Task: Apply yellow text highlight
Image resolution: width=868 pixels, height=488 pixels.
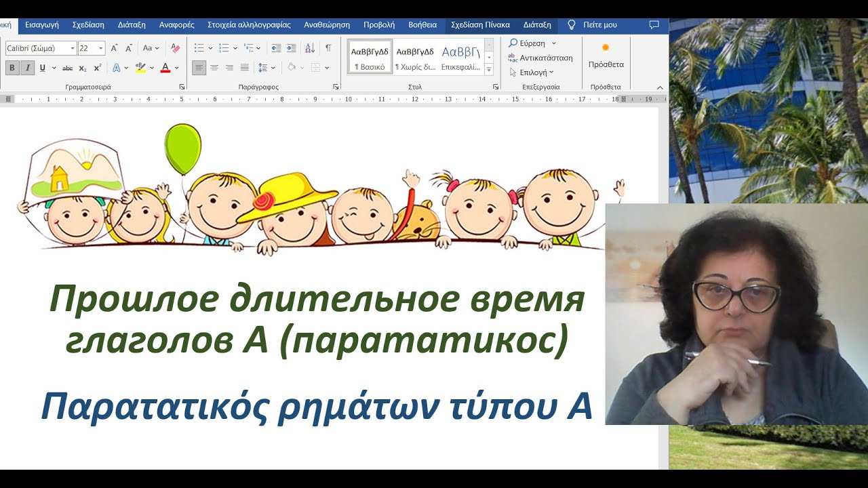Action: point(140,68)
